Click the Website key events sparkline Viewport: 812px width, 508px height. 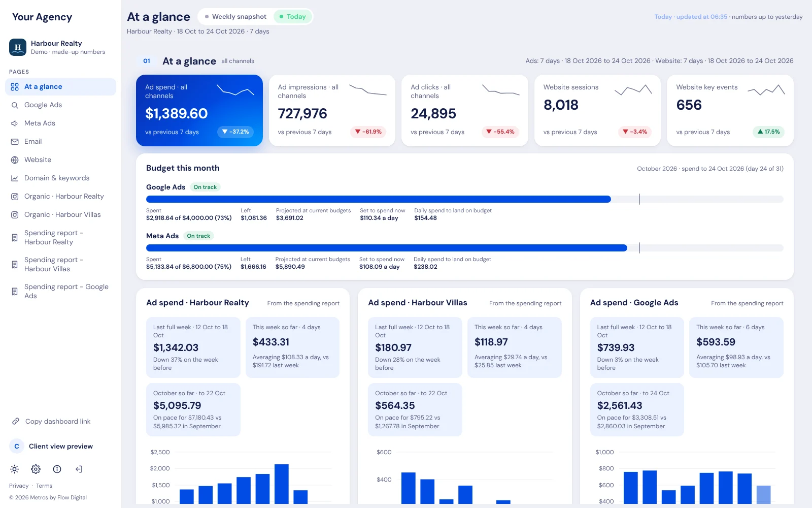coord(766,90)
